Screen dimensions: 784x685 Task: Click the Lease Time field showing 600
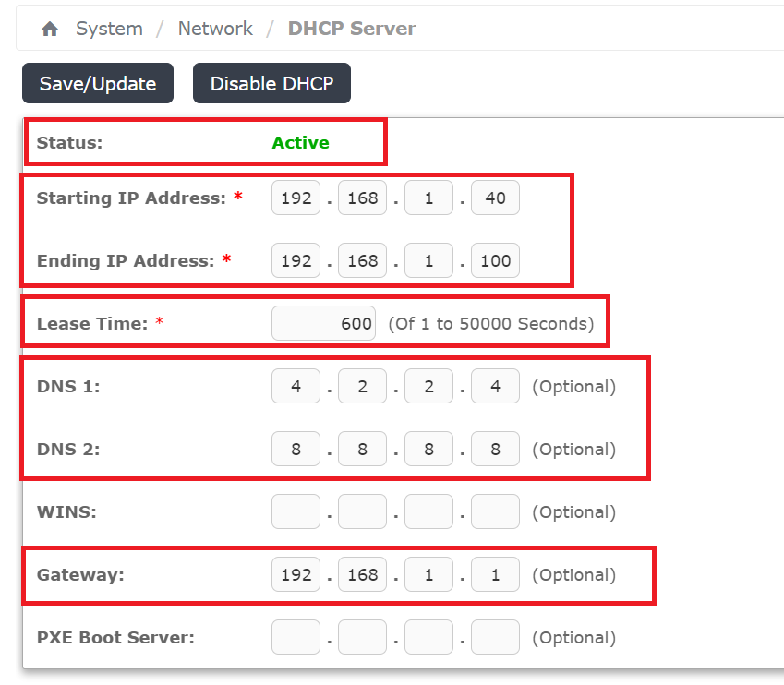point(322,323)
